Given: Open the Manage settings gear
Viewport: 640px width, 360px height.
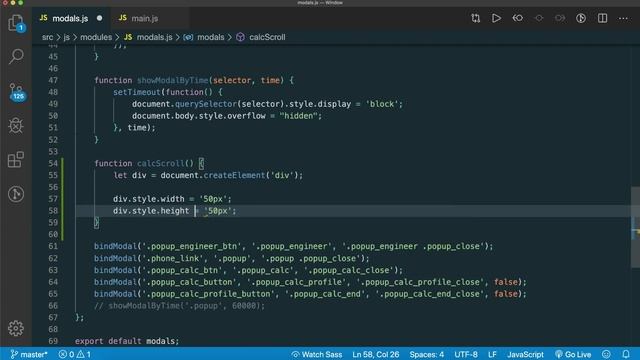Looking at the screenshot, I should (x=16, y=328).
